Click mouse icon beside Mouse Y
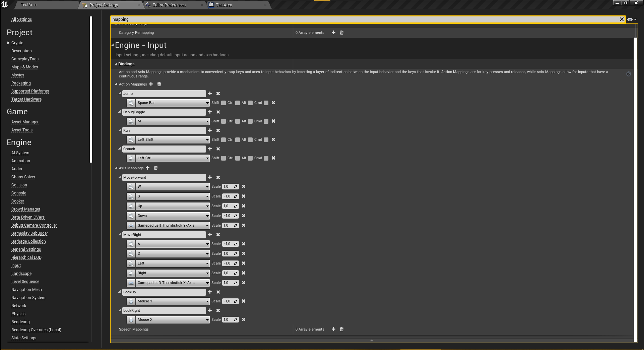Viewport: 644px width, 350px height. [131, 301]
